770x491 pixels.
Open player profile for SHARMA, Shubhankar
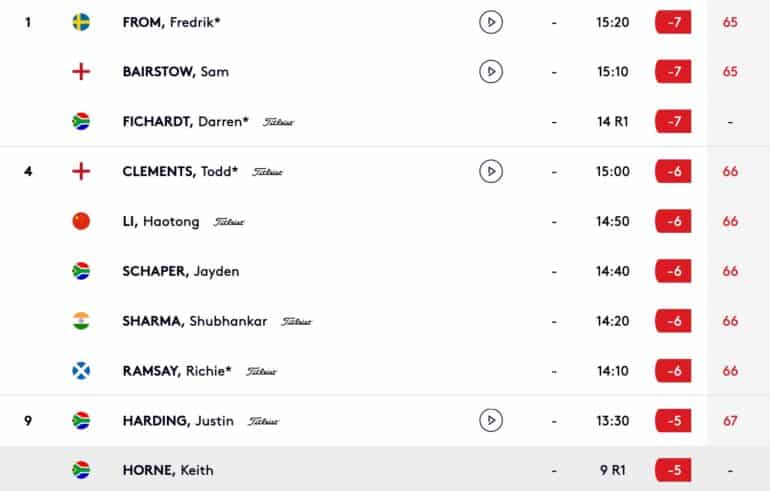194,321
